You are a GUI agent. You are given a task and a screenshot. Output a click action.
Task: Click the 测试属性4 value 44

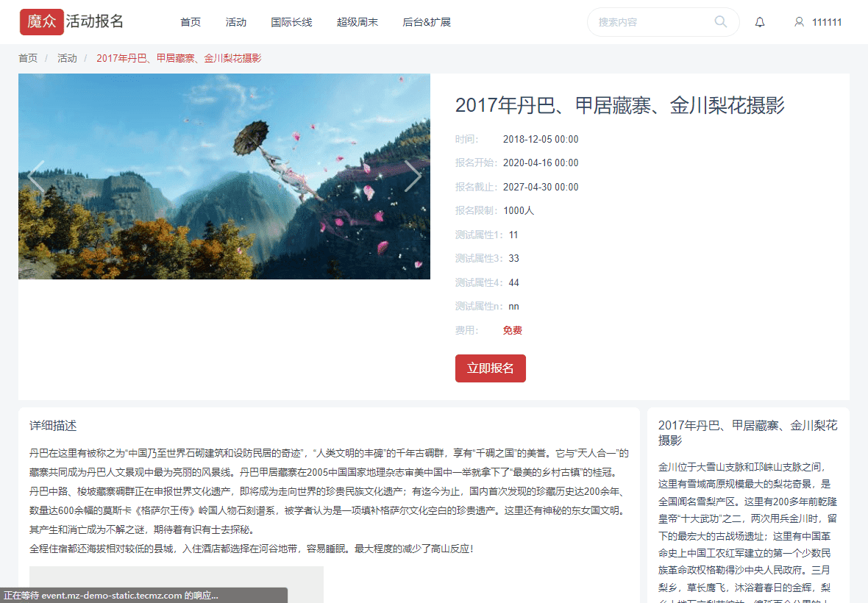click(513, 282)
